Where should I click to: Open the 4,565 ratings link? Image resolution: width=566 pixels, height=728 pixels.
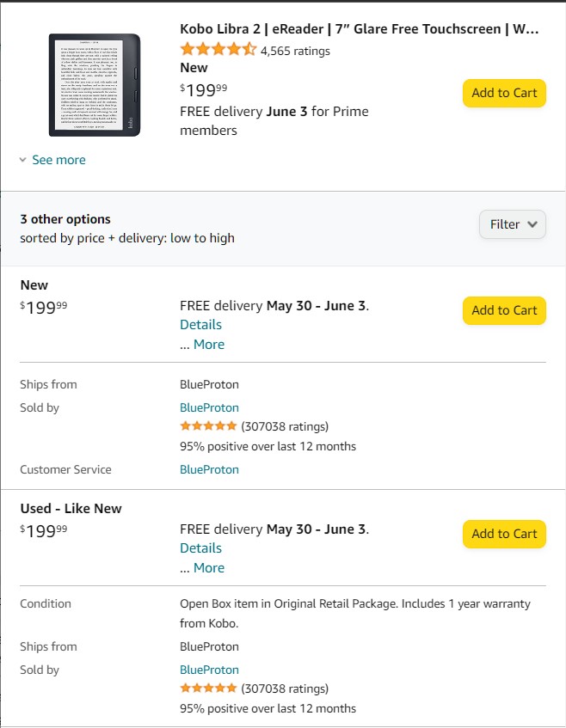[x=295, y=51]
